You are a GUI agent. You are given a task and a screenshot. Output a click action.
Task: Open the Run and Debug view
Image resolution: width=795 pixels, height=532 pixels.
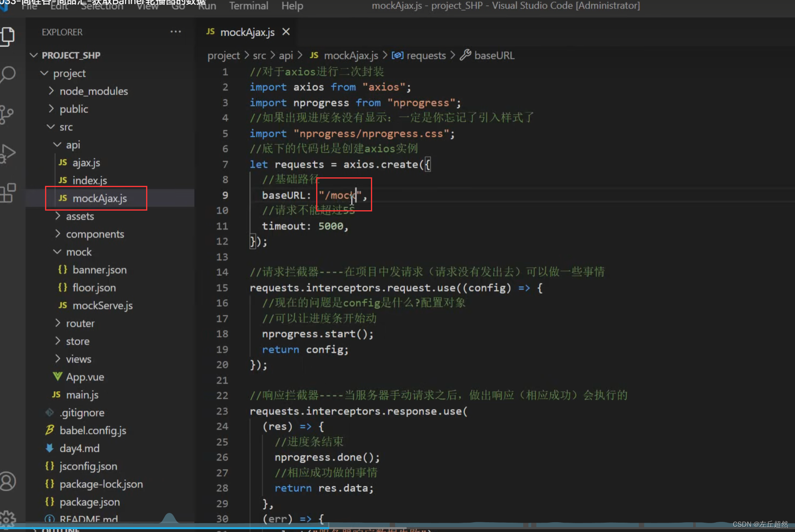pyautogui.click(x=8, y=153)
